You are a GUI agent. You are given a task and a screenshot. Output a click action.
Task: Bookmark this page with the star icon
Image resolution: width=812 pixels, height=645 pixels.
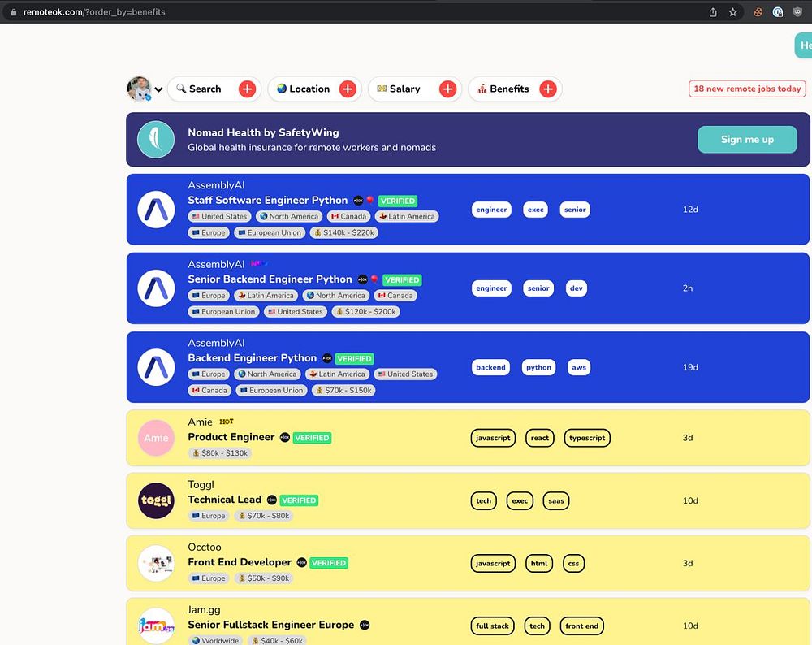pyautogui.click(x=732, y=12)
